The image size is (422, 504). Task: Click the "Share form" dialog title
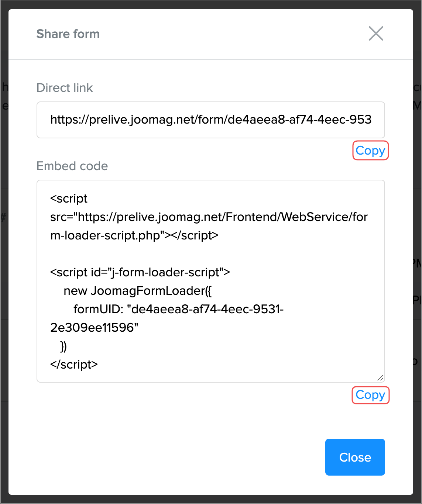point(68,34)
